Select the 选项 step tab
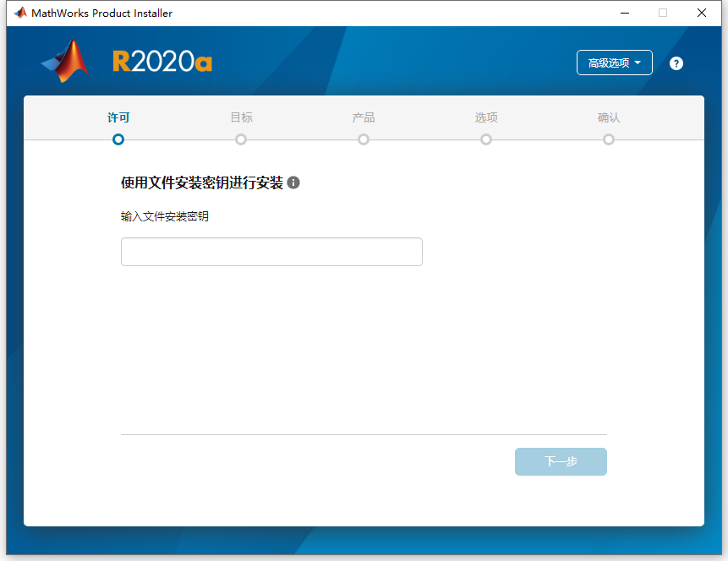This screenshot has width=728, height=561. (x=486, y=117)
